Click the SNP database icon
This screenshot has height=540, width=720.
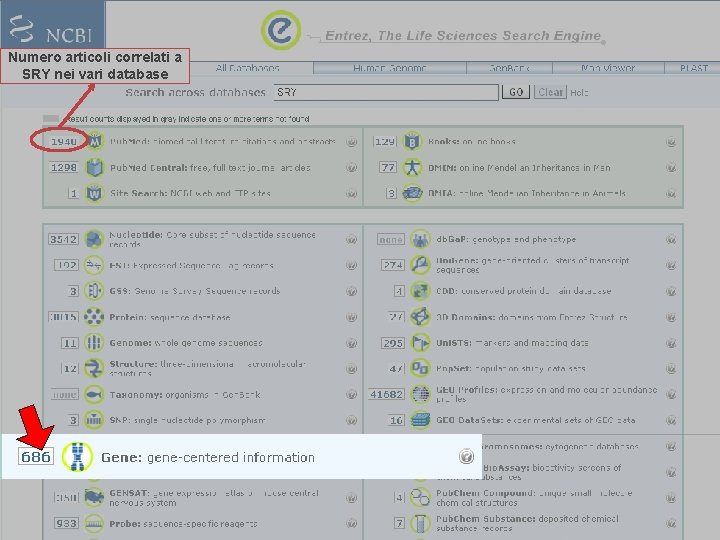click(94, 420)
